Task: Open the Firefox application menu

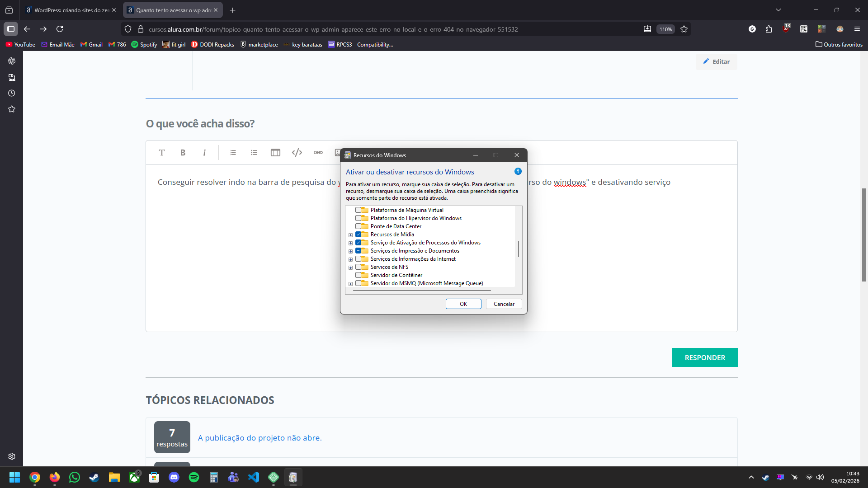Action: (x=858, y=29)
